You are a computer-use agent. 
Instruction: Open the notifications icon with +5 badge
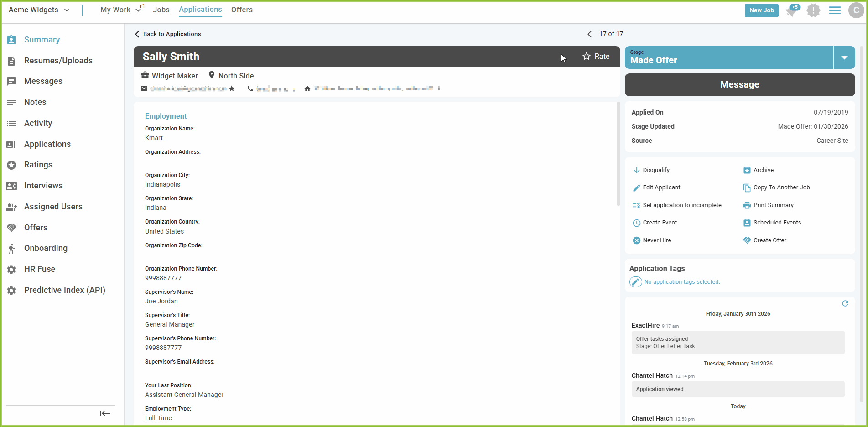[x=792, y=10]
